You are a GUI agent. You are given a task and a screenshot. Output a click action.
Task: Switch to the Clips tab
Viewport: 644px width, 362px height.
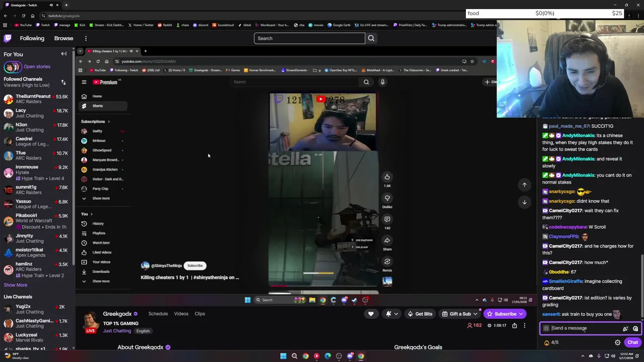coord(200,314)
